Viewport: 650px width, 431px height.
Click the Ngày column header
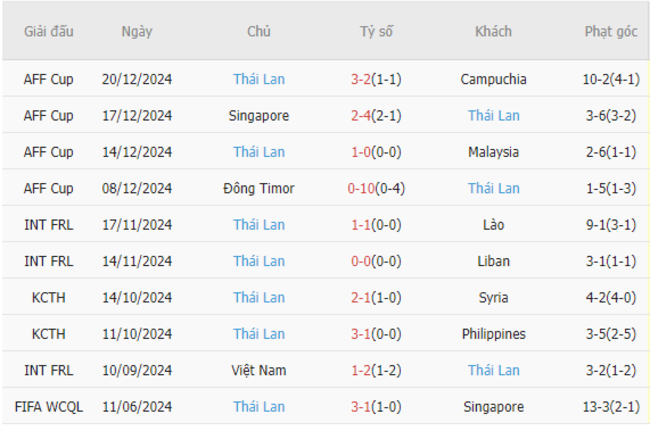[137, 31]
